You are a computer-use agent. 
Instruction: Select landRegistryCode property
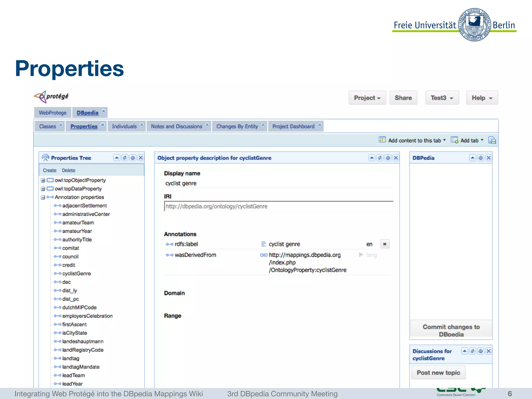tap(83, 350)
